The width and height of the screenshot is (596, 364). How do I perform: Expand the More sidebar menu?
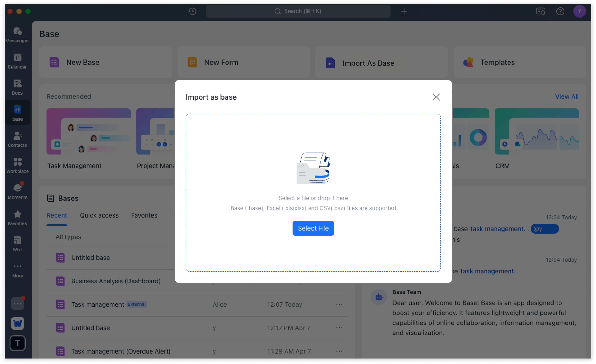(17, 270)
